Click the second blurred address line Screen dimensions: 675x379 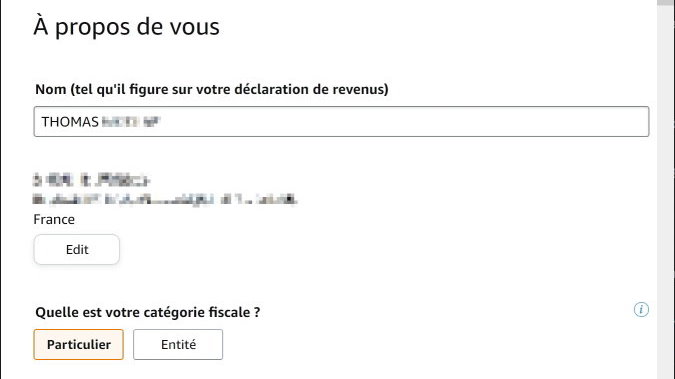165,199
